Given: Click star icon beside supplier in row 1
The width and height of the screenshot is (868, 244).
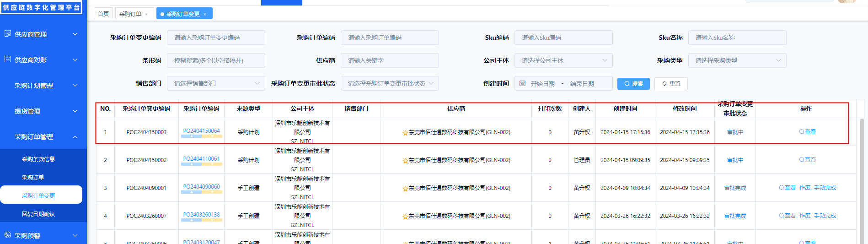Looking at the screenshot, I should [x=405, y=133].
